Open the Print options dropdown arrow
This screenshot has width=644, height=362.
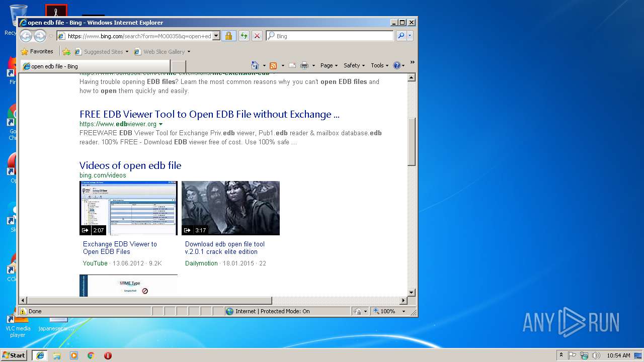(313, 65)
